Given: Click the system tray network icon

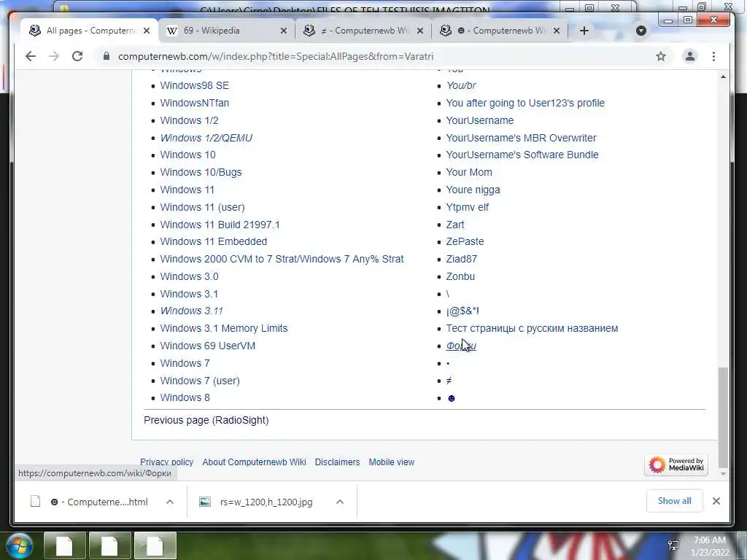Looking at the screenshot, I should [x=673, y=545].
